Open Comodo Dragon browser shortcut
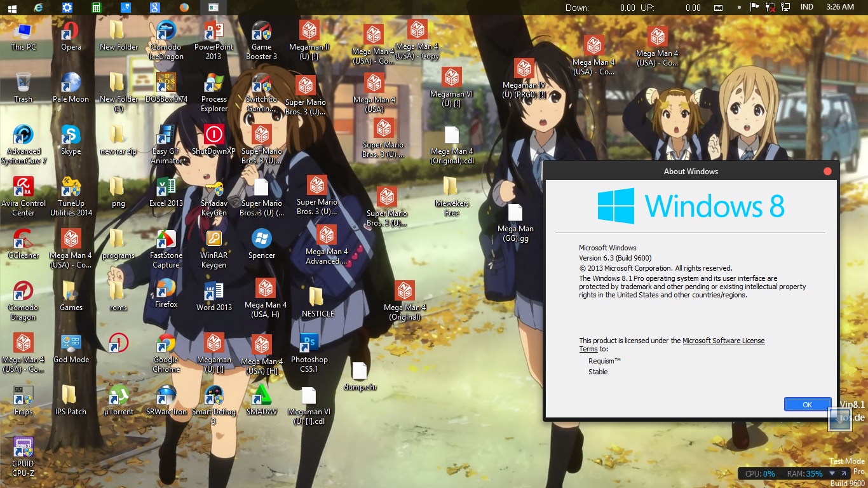868x488 pixels. click(x=24, y=301)
